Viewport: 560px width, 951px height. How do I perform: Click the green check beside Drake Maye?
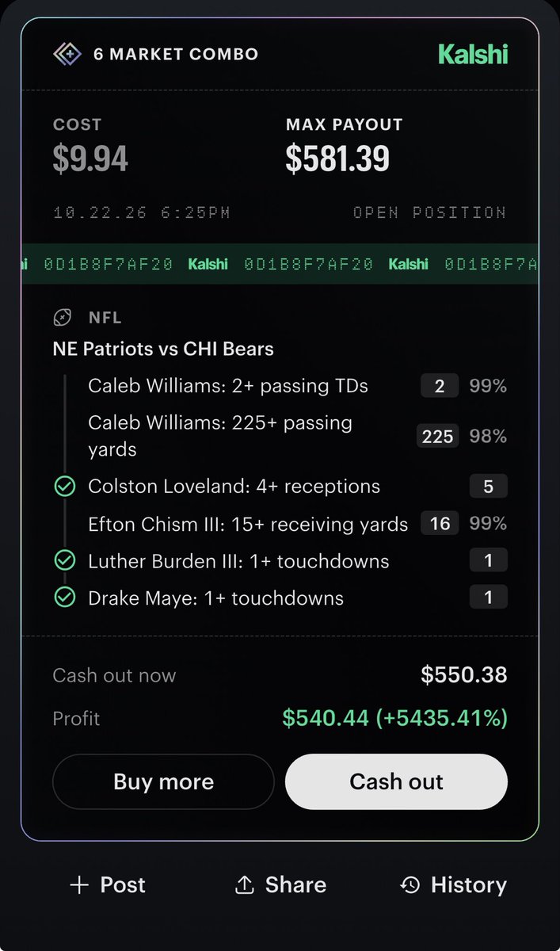[64, 598]
